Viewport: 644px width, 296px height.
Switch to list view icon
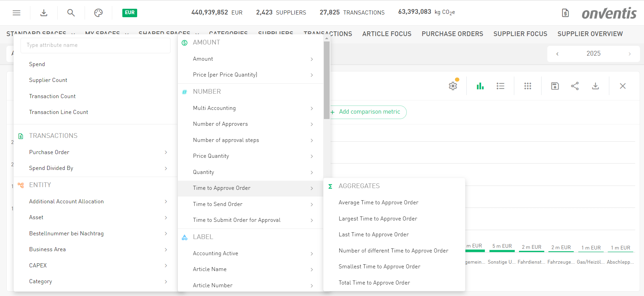coord(500,86)
